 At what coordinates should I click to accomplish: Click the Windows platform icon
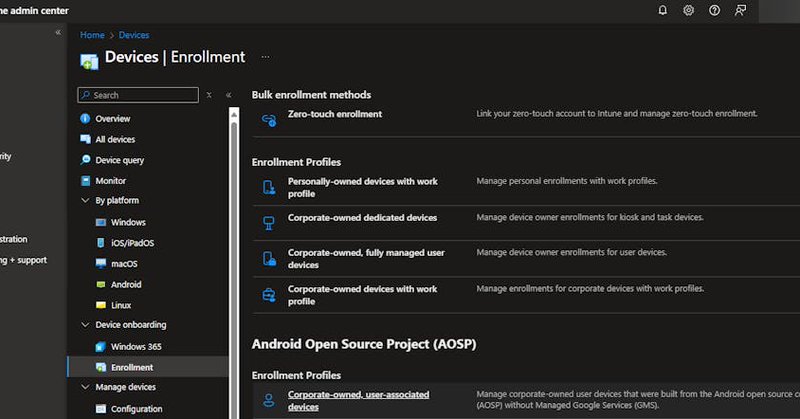(x=101, y=223)
